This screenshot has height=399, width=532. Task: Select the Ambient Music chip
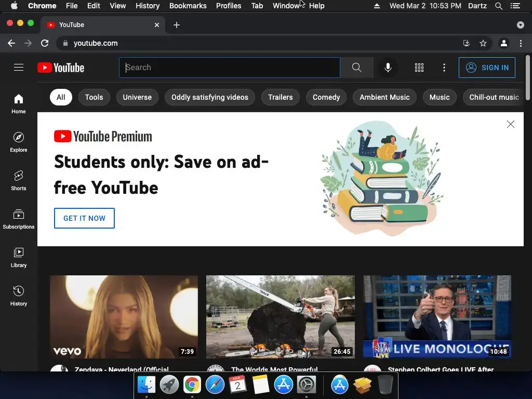pyautogui.click(x=384, y=97)
